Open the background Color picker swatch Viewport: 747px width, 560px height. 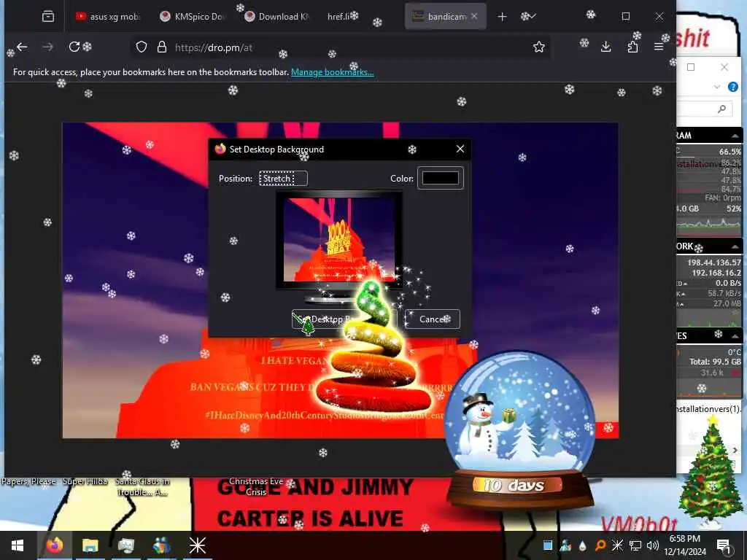(x=440, y=178)
